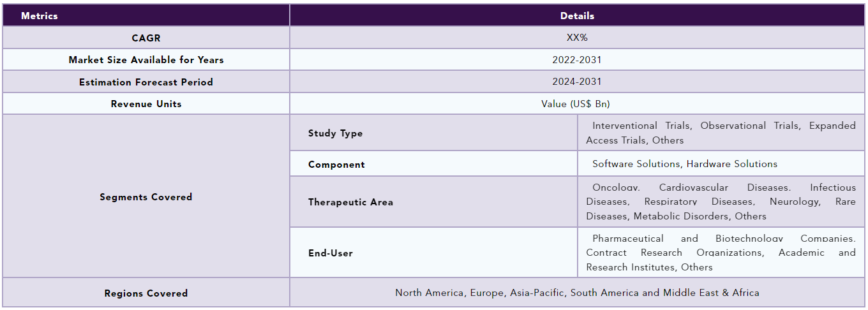This screenshot has width=868, height=310.
Task: Click the Value (US$ Bn) cell
Action: tap(577, 103)
